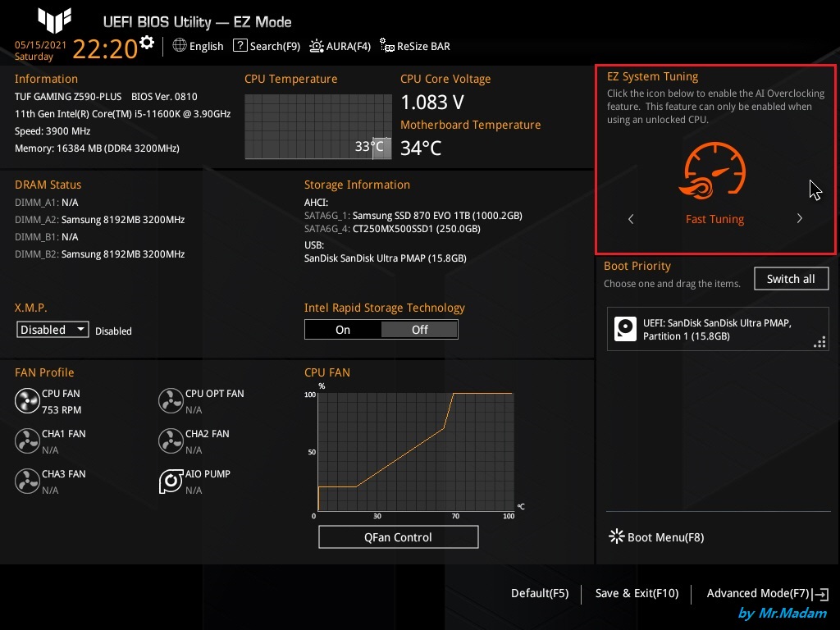Load defaults with Default(F5)
The height and width of the screenshot is (630, 840).
tap(540, 594)
